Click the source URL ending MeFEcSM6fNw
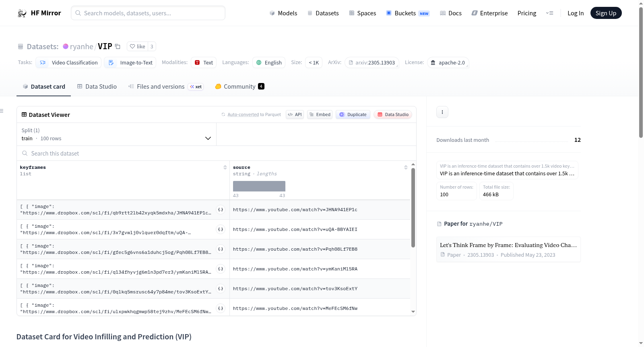The image size is (644, 347). tap(295, 308)
